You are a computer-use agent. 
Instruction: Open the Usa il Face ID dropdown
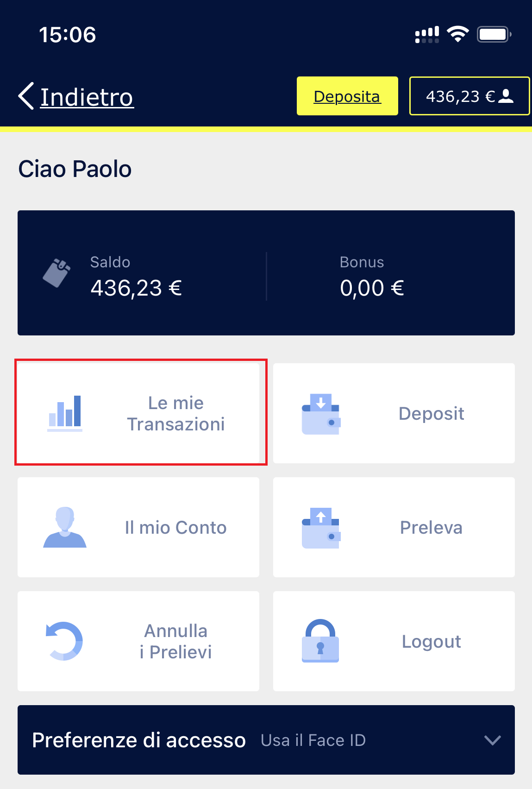point(313,740)
